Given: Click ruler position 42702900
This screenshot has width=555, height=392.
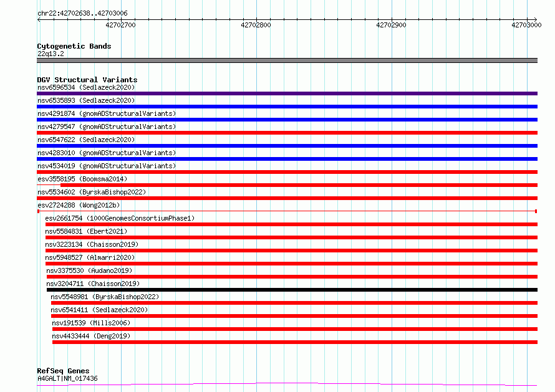Looking at the screenshot, I should pos(391,25).
